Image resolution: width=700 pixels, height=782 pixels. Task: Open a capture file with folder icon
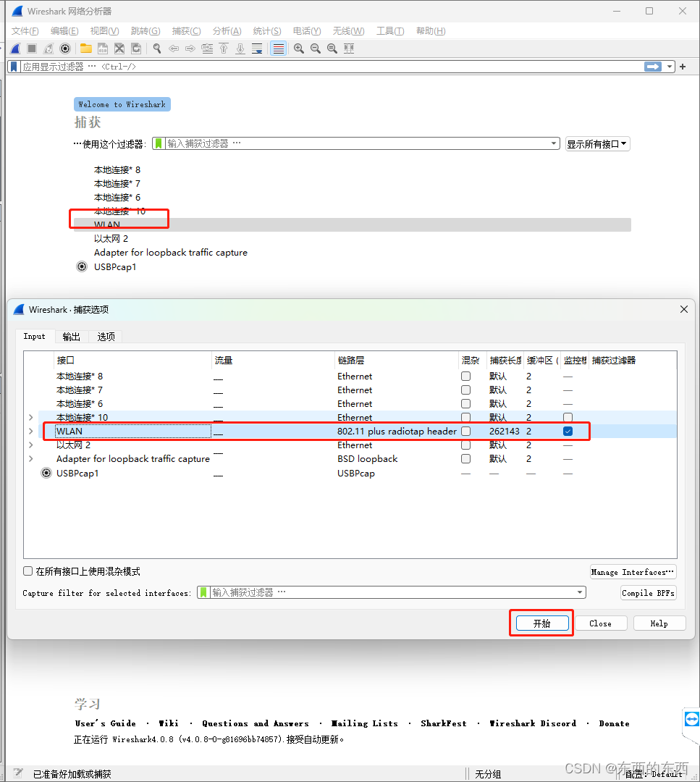pyautogui.click(x=86, y=49)
